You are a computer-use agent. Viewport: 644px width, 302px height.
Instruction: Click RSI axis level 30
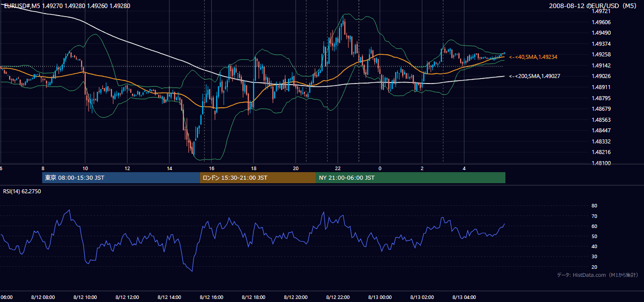594,257
